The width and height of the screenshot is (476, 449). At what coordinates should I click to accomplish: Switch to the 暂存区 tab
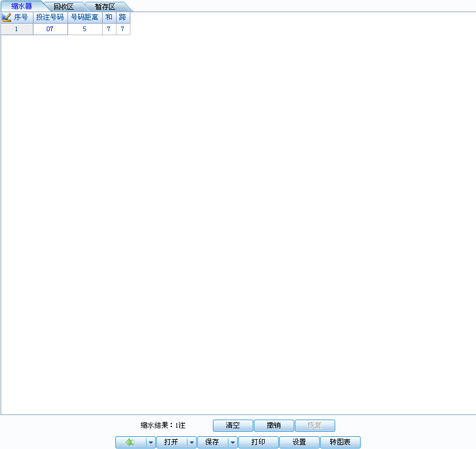(x=105, y=6)
